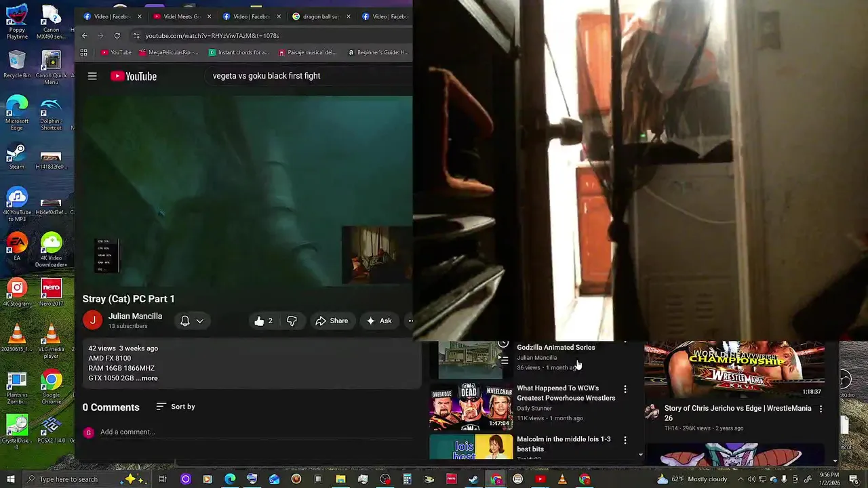The height and width of the screenshot is (488, 868).
Task: Open CrystalDiskMark 8 desktop icon
Action: click(x=17, y=433)
